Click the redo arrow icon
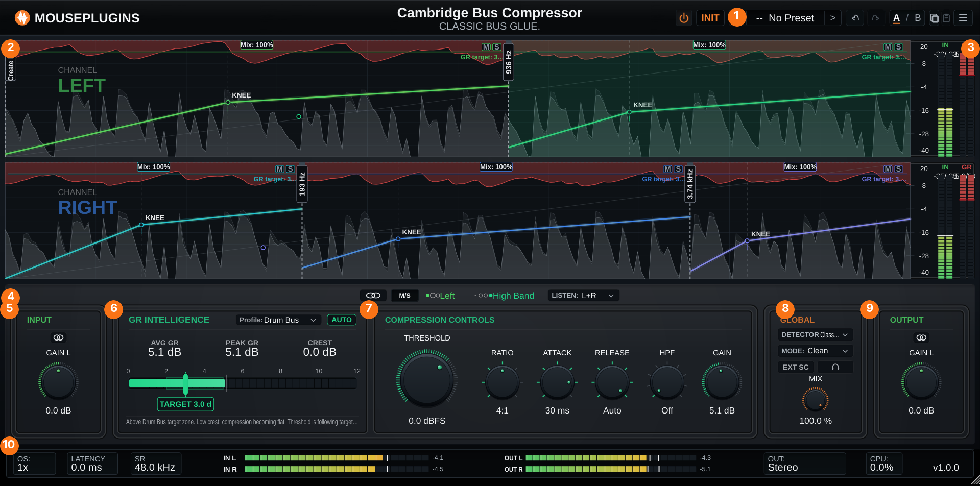 (x=875, y=18)
